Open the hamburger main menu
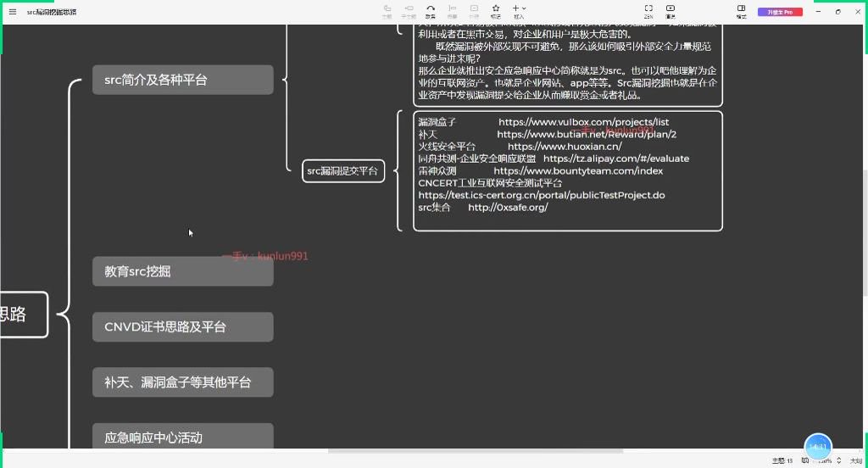 point(12,12)
